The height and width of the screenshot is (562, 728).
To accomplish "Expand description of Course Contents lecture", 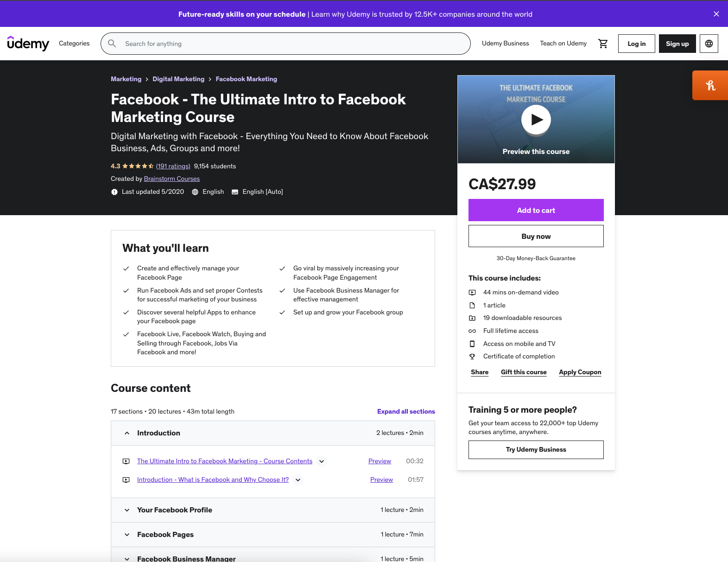I will point(322,461).
